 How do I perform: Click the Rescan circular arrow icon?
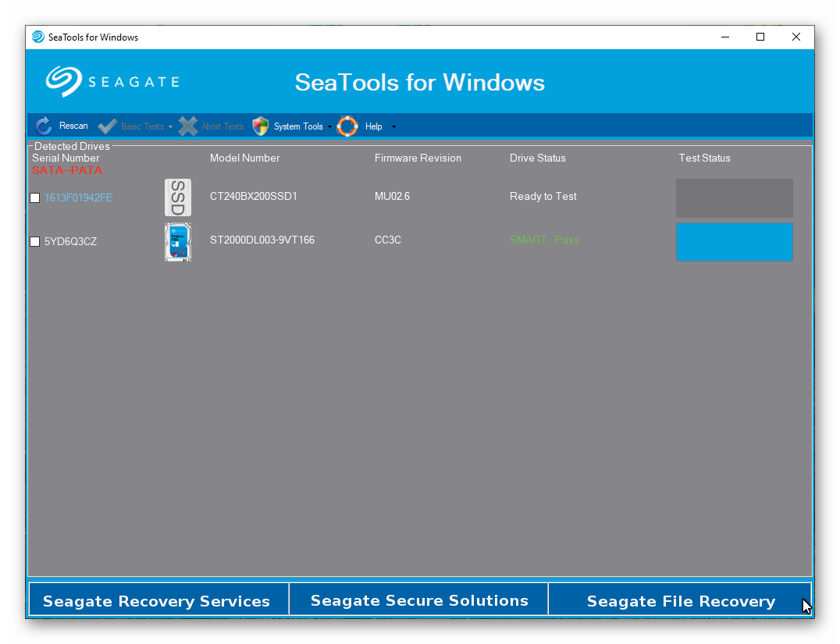click(44, 126)
